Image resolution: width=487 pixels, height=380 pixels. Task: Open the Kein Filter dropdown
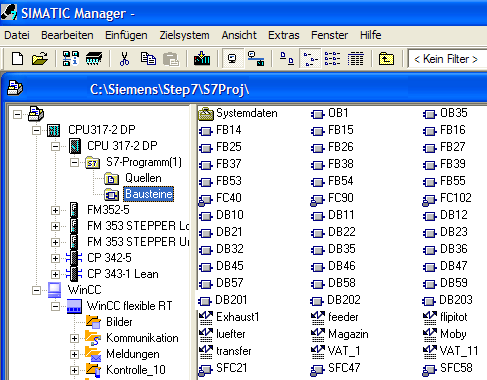tap(447, 59)
